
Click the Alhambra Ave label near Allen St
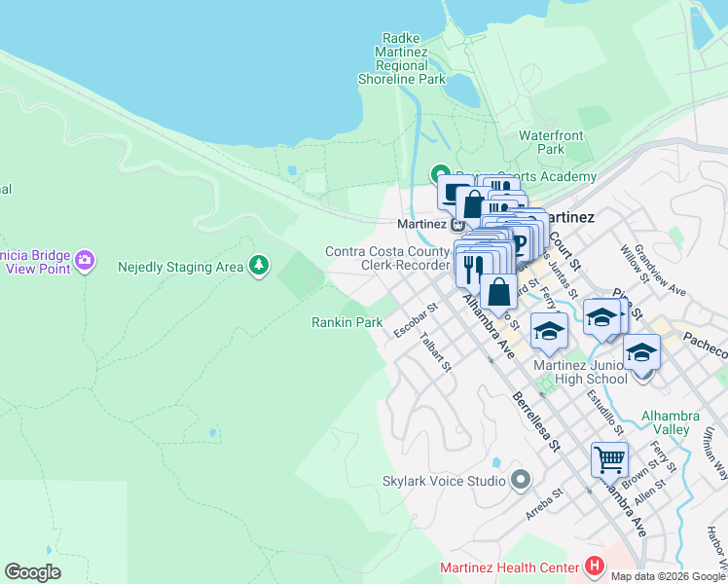623,507
